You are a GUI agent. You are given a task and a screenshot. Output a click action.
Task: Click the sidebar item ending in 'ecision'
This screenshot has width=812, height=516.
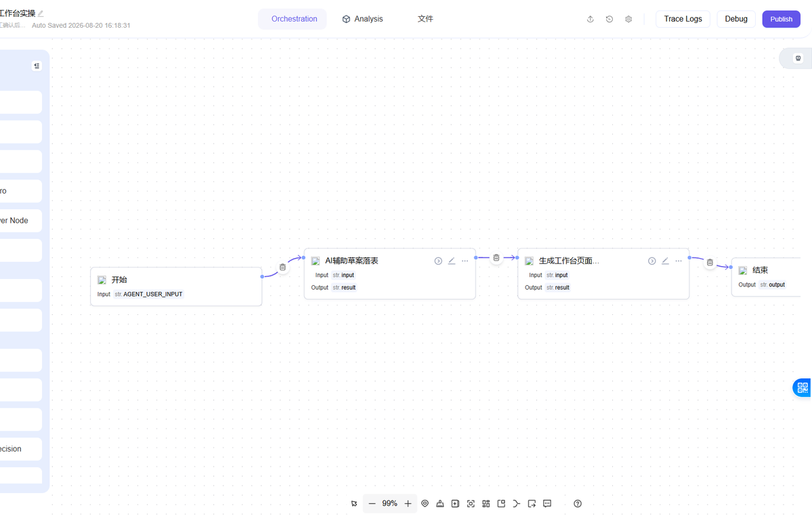pyautogui.click(x=21, y=449)
